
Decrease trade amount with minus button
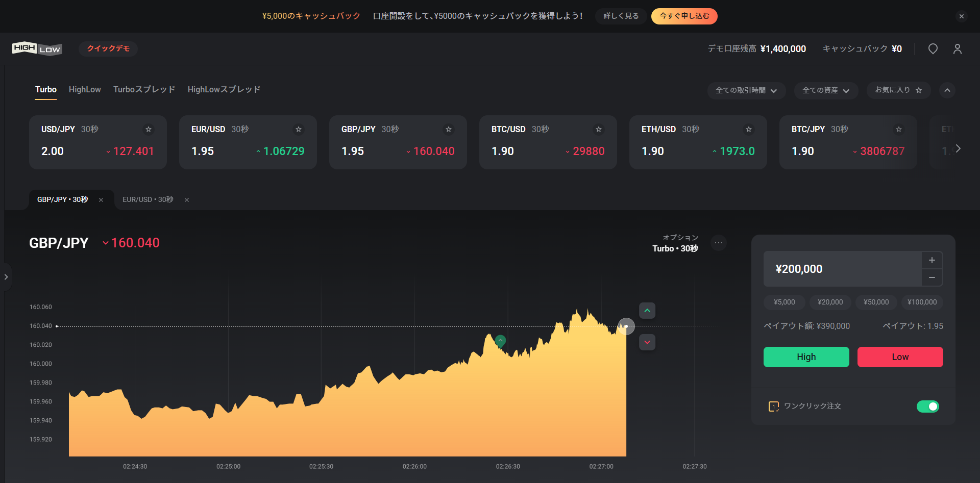tap(932, 277)
